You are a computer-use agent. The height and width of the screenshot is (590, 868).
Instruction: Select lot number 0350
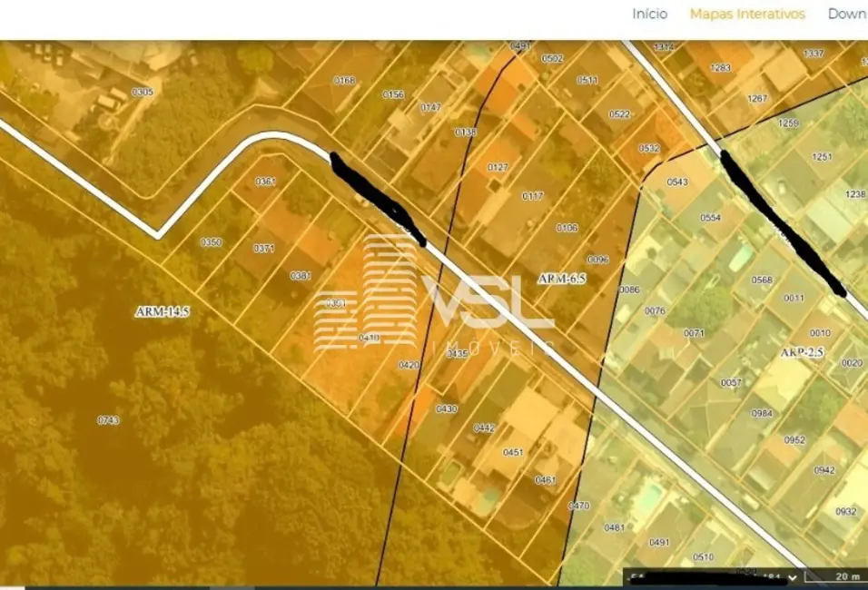[x=211, y=242]
